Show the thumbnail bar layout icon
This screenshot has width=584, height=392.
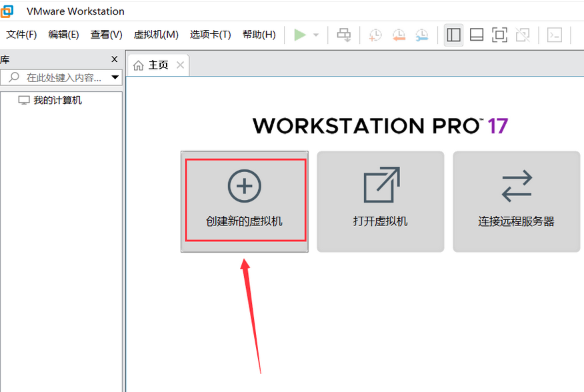477,35
